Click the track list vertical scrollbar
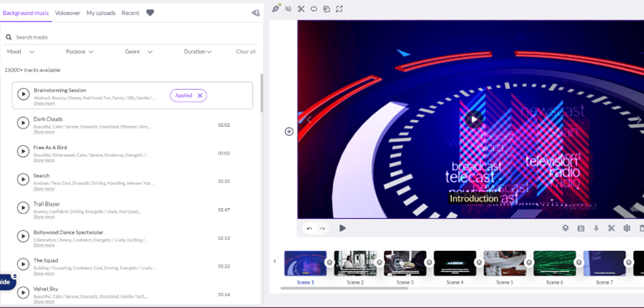Image resolution: width=644 pixels, height=308 pixels. pyautogui.click(x=262, y=93)
